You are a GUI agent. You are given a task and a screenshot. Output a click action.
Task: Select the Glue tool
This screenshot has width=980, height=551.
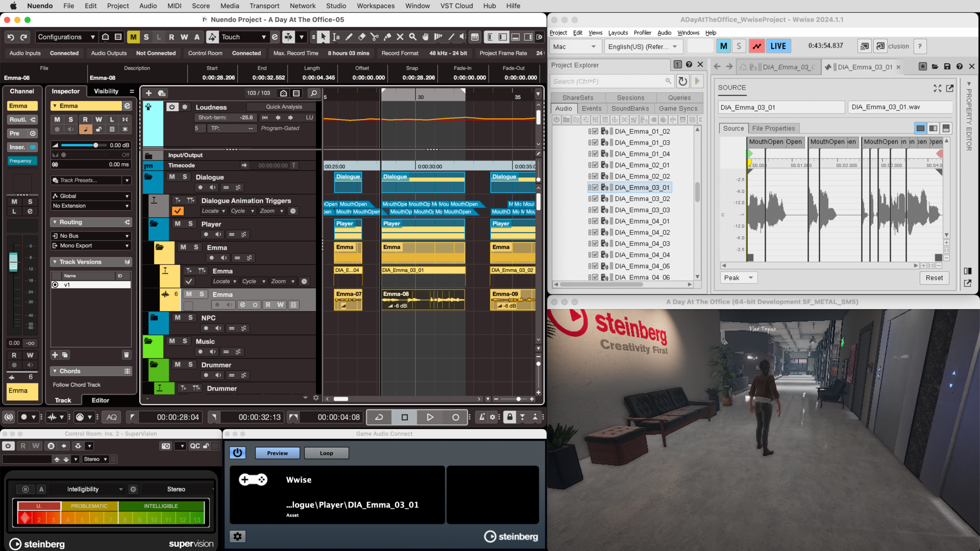pyautogui.click(x=388, y=37)
